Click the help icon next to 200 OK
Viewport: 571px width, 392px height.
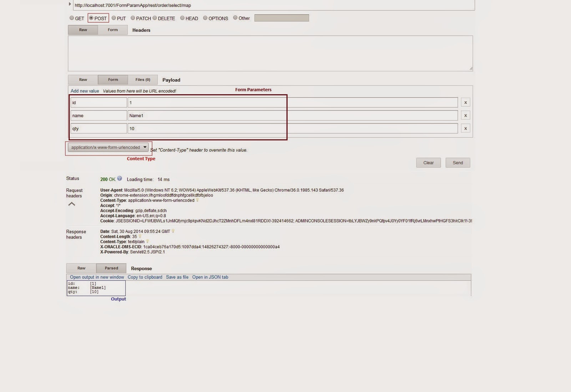[x=120, y=178]
